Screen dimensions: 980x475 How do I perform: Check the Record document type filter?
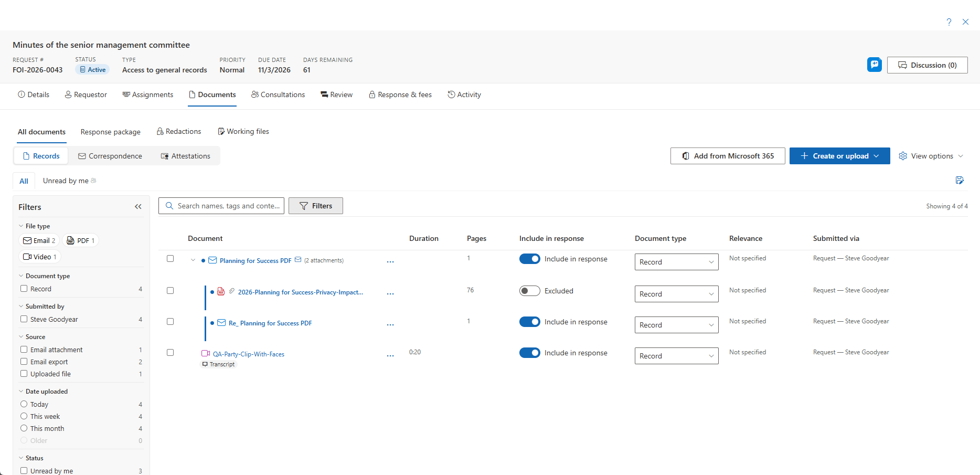[24, 289]
